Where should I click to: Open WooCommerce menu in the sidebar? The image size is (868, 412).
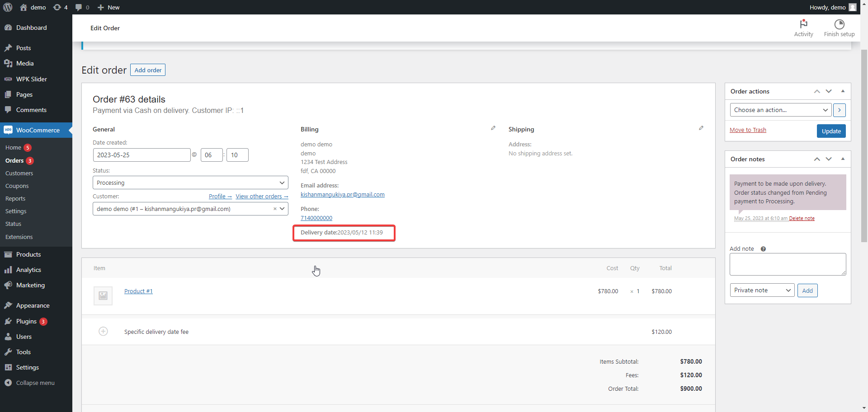(x=36, y=130)
